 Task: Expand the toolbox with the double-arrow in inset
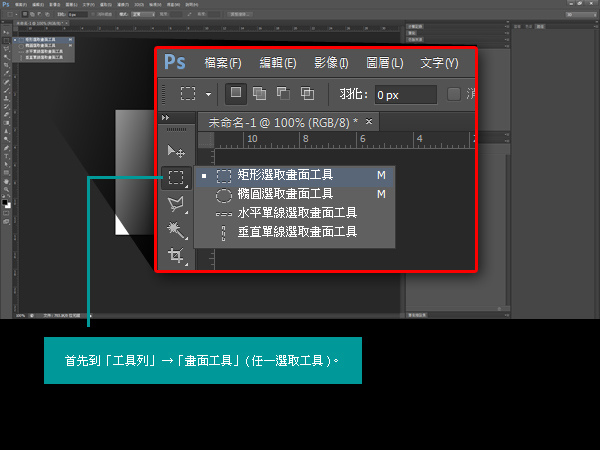165,118
